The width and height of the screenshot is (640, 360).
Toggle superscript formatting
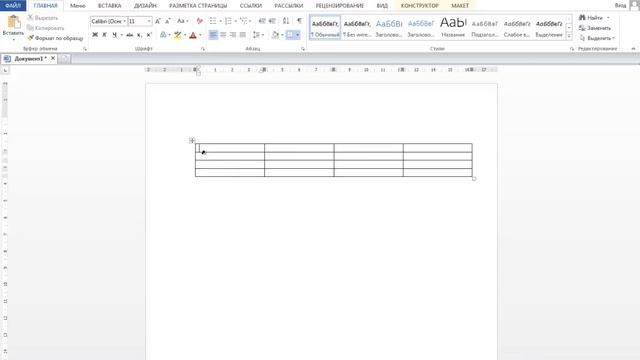coord(149,35)
